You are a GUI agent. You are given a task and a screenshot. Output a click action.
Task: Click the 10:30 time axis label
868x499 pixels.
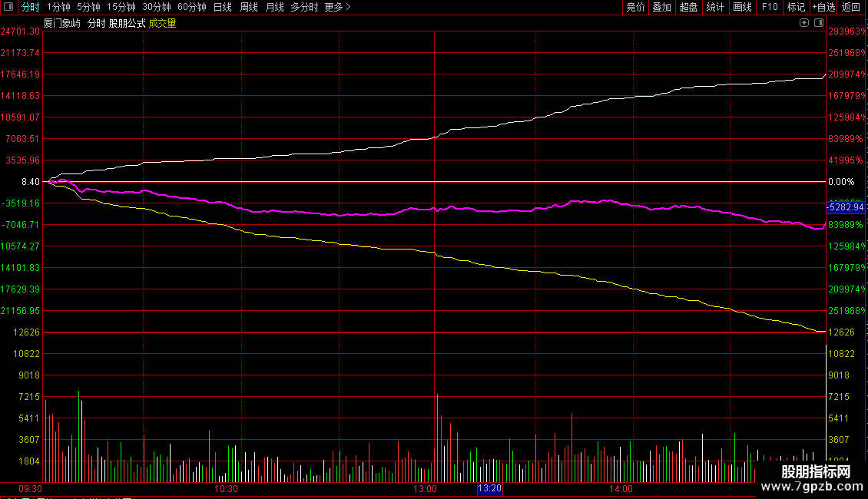(226, 488)
